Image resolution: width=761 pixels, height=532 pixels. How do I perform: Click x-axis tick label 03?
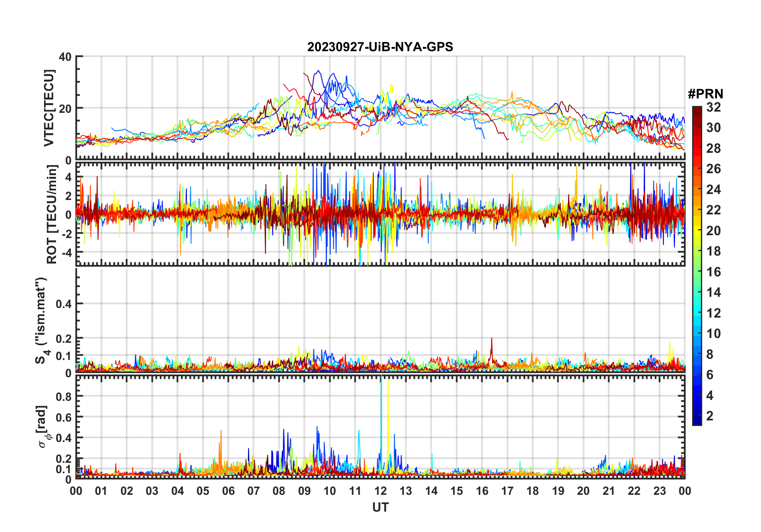(x=152, y=491)
